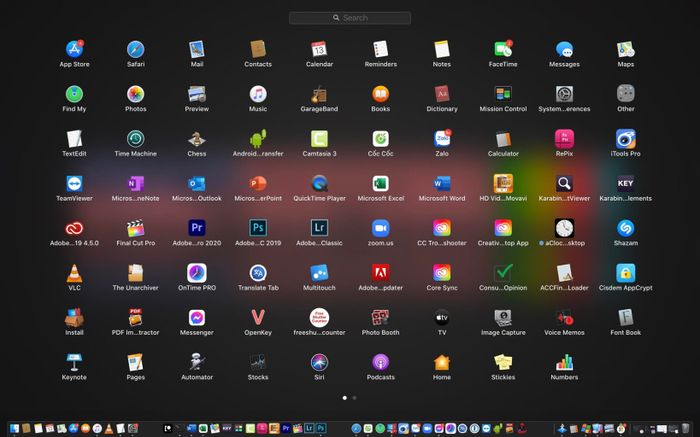Open the App Store app
Screen dimensions: 700x437
75,49
